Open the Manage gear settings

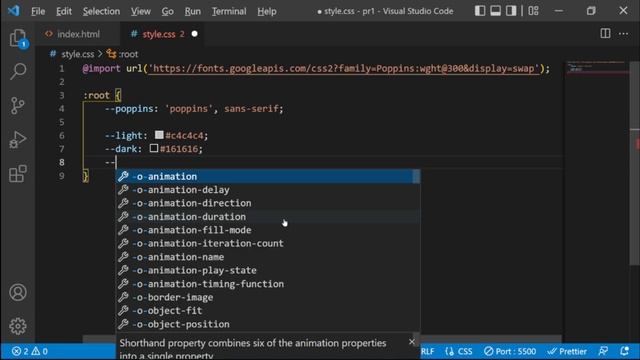coord(18,326)
